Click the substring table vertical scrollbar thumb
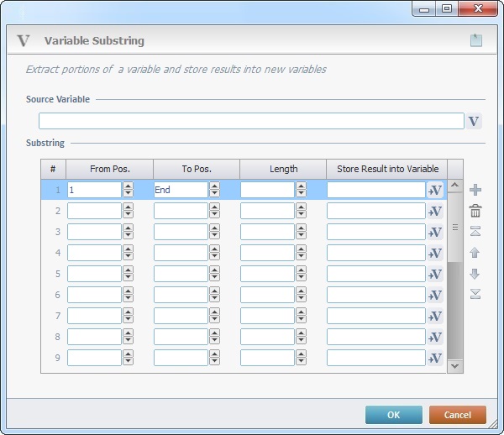Viewport: 504px width, 435px height. (455, 227)
